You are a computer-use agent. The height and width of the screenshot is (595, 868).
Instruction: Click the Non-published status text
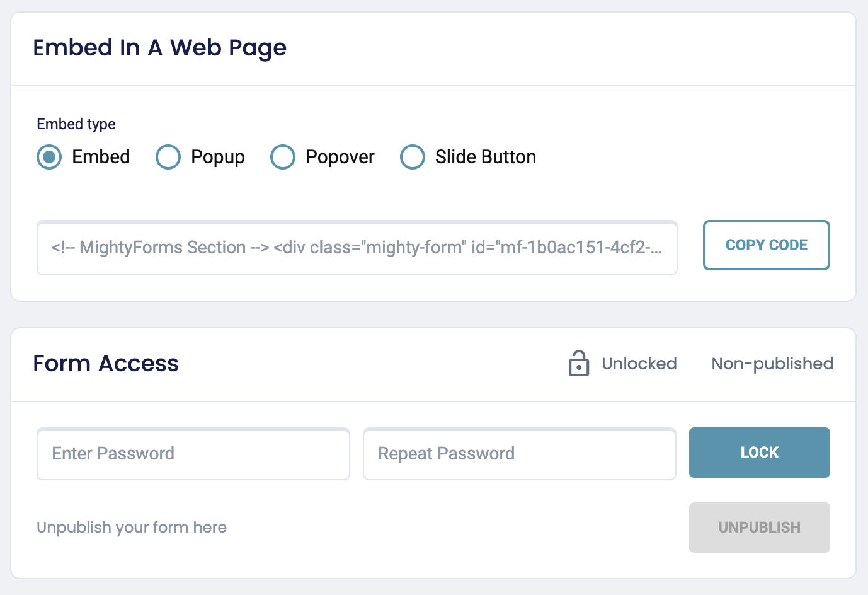pos(772,364)
